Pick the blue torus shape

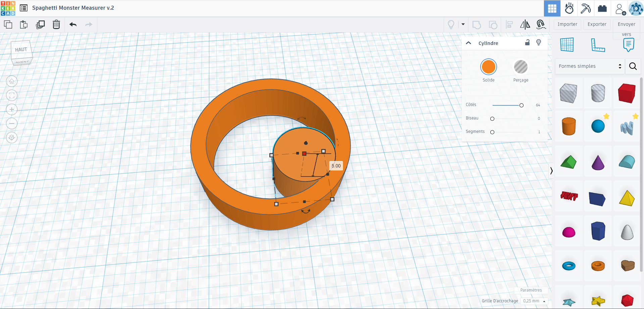click(568, 266)
